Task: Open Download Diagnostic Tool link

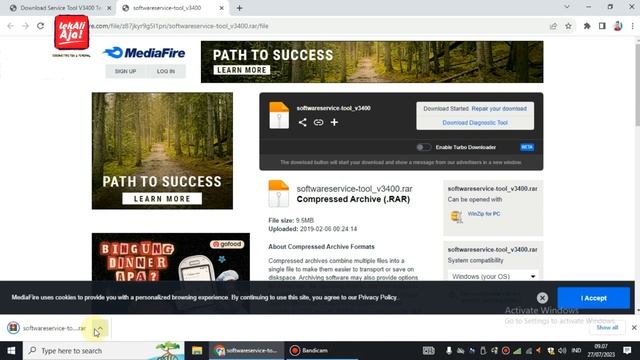Action: [475, 122]
